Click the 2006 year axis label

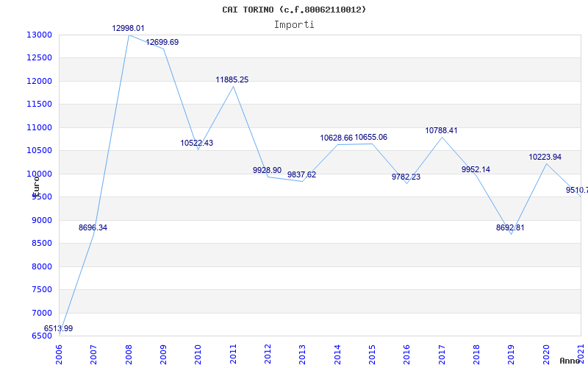pos(59,354)
